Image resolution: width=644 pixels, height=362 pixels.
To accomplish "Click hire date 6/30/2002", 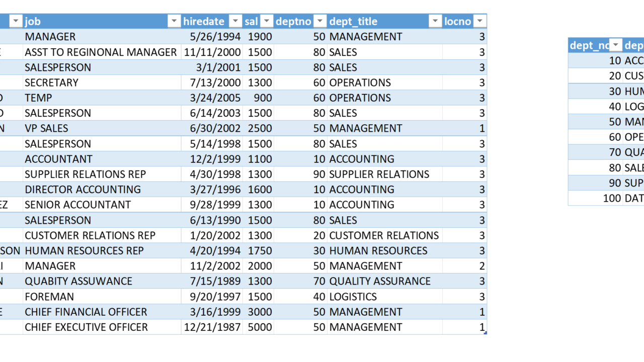I will click(212, 128).
